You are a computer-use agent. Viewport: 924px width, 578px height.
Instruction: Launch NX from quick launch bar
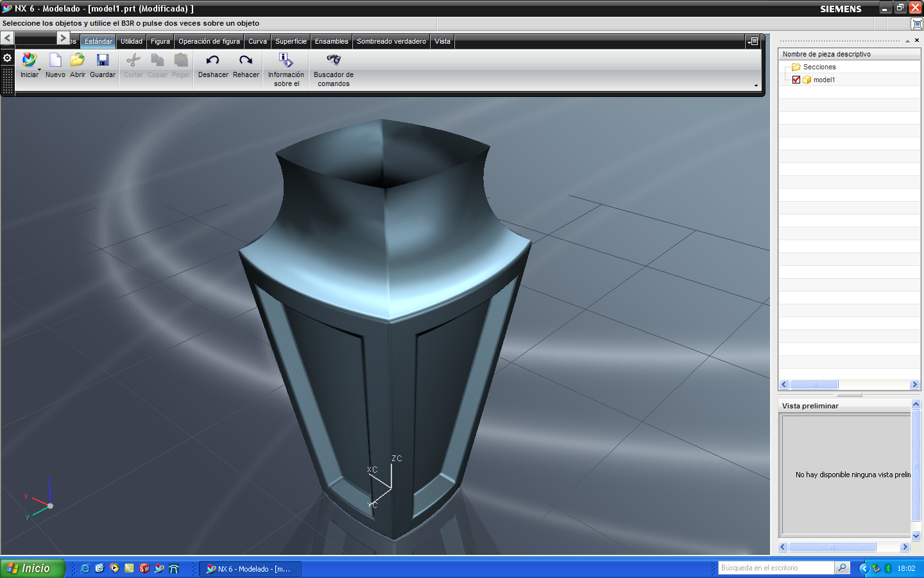click(x=159, y=568)
